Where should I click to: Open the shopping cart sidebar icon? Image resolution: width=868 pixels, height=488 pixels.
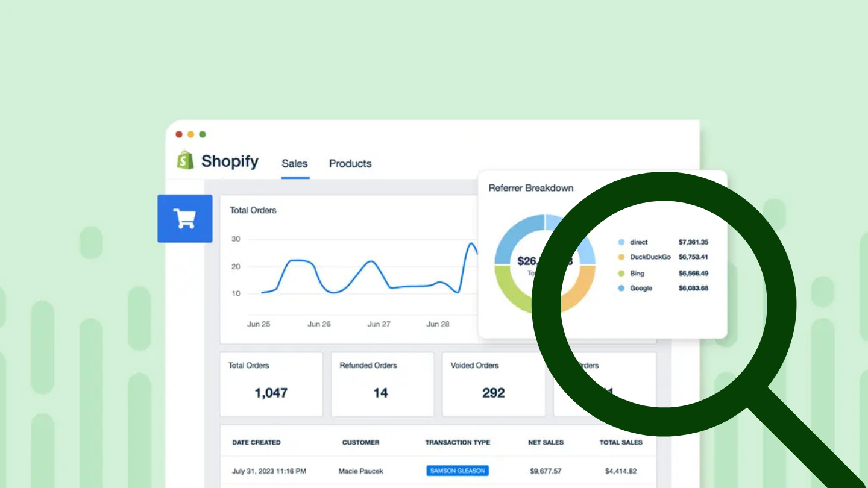pos(185,218)
